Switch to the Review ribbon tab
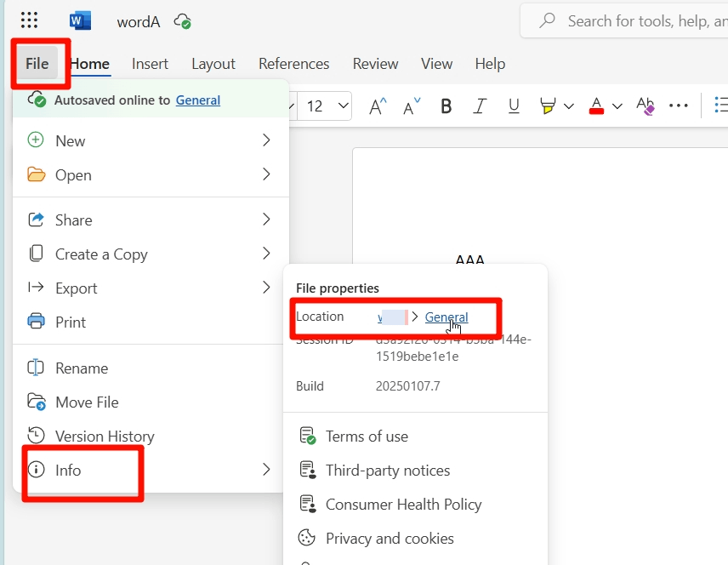This screenshot has width=728, height=565. click(375, 63)
